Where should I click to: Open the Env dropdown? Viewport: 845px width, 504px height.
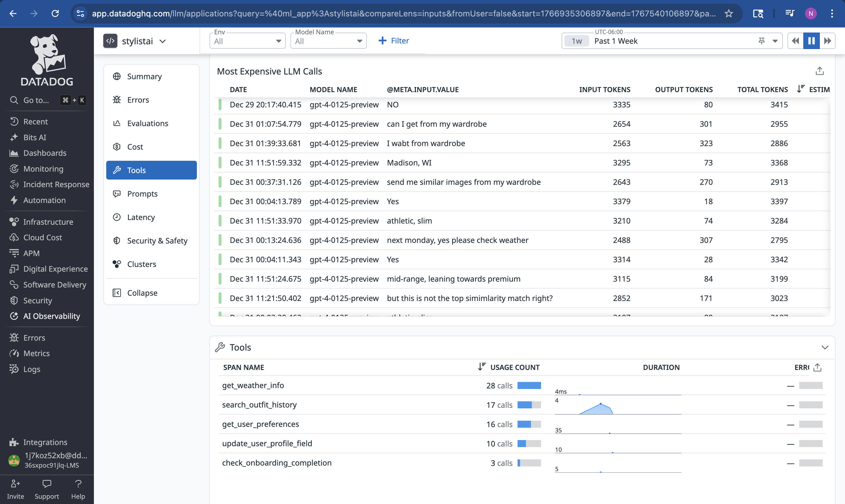(247, 41)
